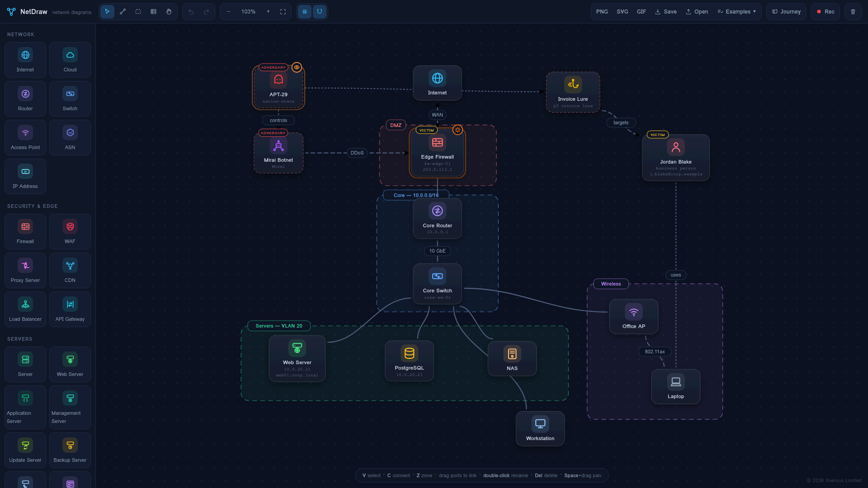Zoom in with the plus button
This screenshot has width=868, height=488.
point(268,12)
